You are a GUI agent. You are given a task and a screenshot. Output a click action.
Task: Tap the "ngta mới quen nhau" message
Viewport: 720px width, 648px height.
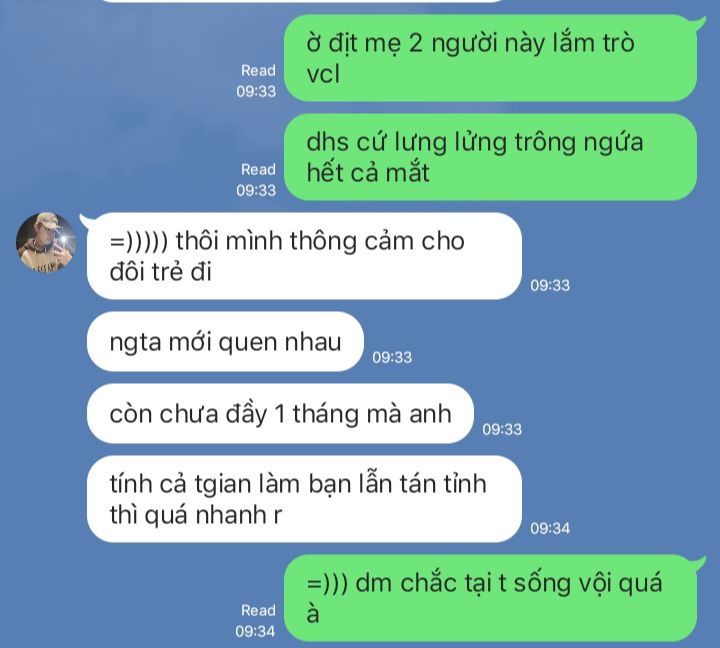(225, 342)
